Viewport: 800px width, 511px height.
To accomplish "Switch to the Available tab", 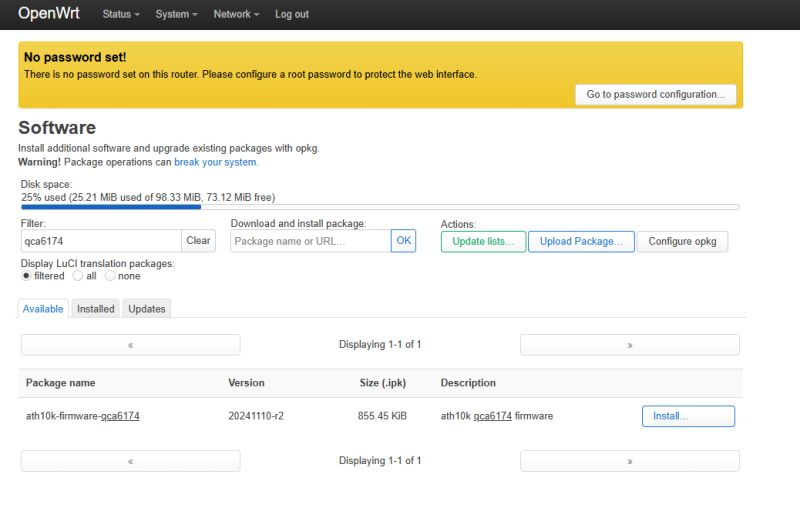I will coord(43,309).
